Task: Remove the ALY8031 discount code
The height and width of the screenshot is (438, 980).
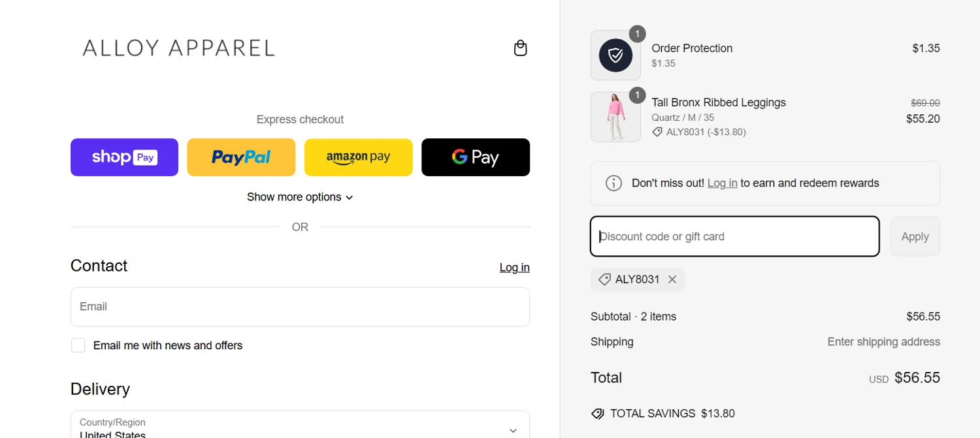Action: [672, 279]
